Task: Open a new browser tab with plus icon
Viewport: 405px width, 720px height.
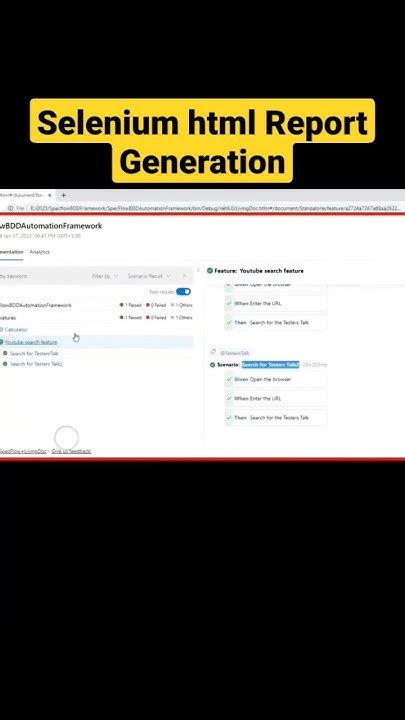Action: [x=63, y=195]
